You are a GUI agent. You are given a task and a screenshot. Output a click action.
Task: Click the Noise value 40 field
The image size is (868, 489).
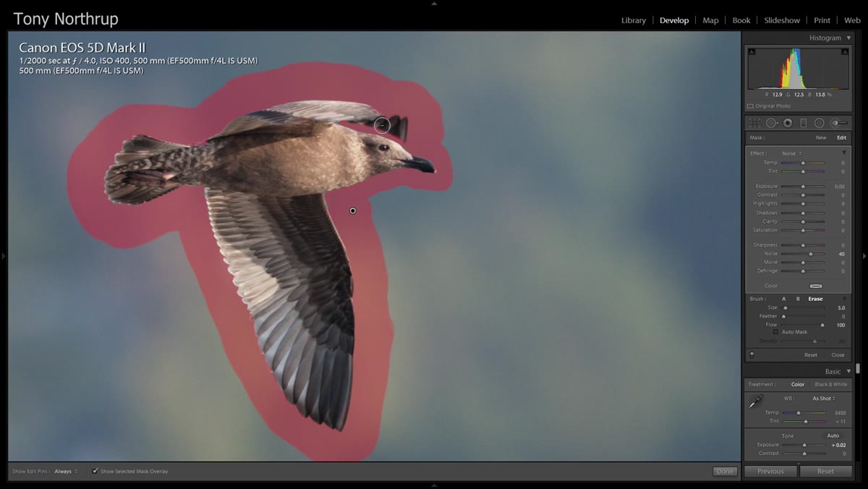point(841,254)
